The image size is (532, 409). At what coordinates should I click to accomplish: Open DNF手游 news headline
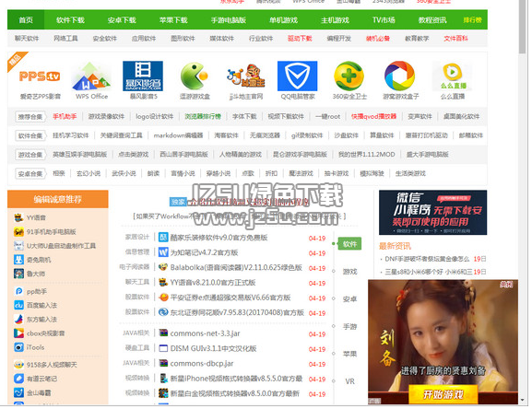[x=427, y=259]
